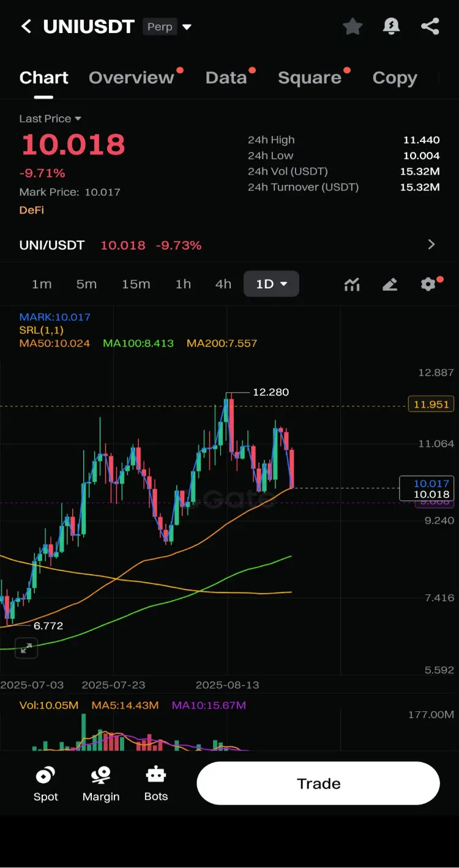Tap the large 10.018 last price
Image resolution: width=459 pixels, height=868 pixels.
point(73,144)
